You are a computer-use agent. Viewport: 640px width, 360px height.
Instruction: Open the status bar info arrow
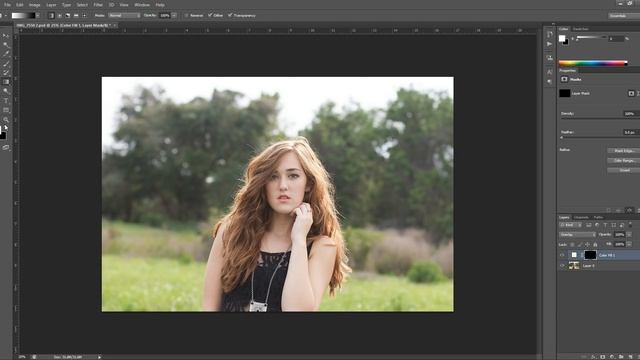point(99,357)
